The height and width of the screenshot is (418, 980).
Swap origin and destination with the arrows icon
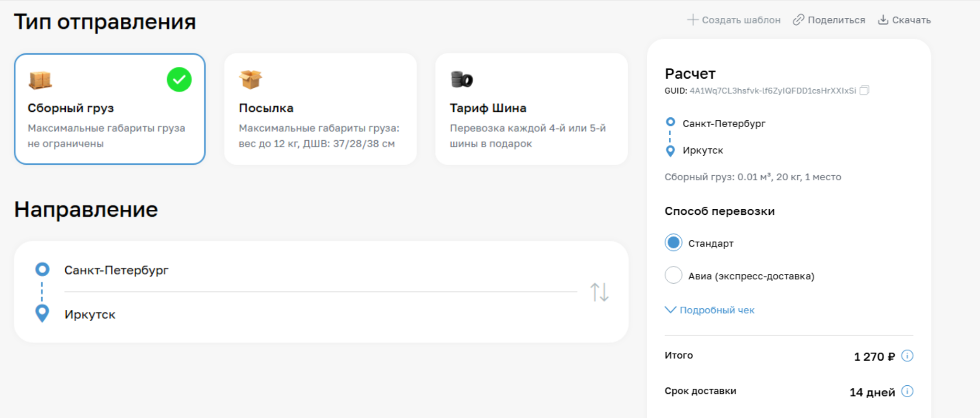tap(599, 292)
